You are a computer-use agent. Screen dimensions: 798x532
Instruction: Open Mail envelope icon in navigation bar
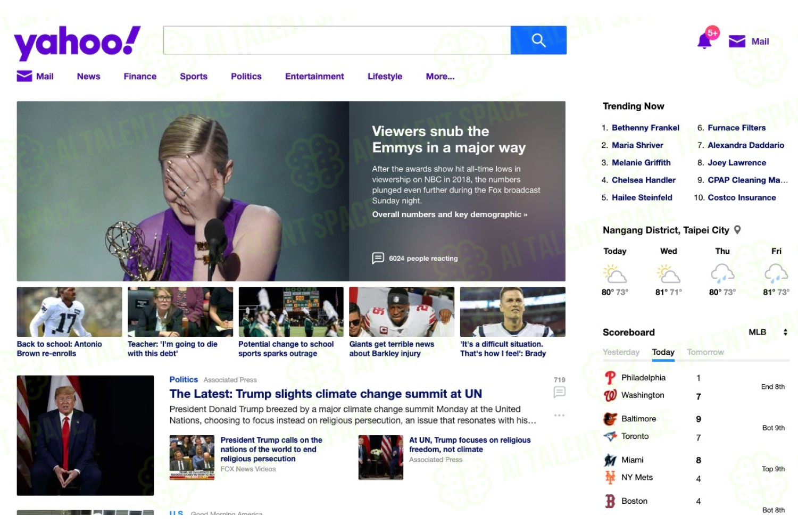click(x=24, y=76)
